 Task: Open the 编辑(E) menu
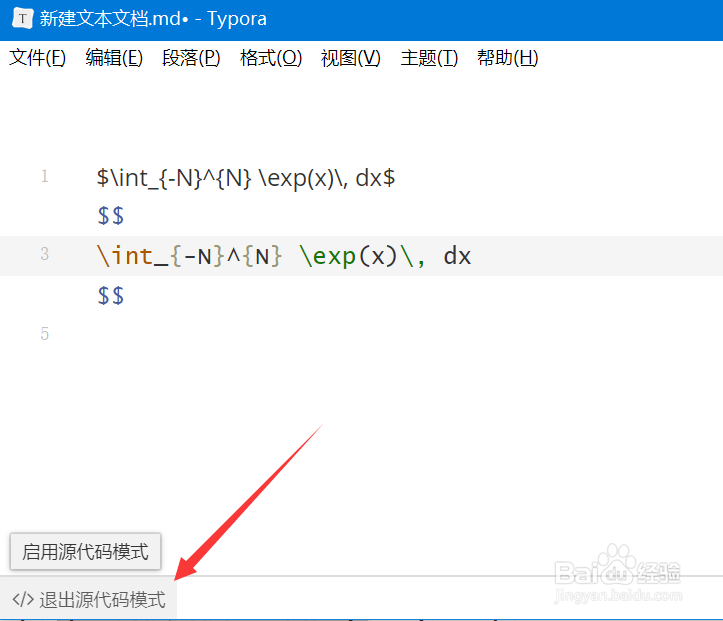(114, 58)
